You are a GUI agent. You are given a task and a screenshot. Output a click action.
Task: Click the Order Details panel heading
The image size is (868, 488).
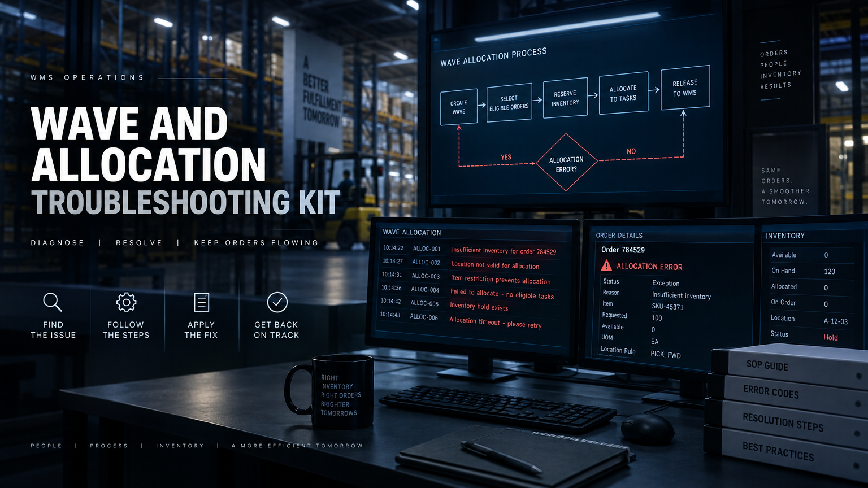(x=619, y=235)
